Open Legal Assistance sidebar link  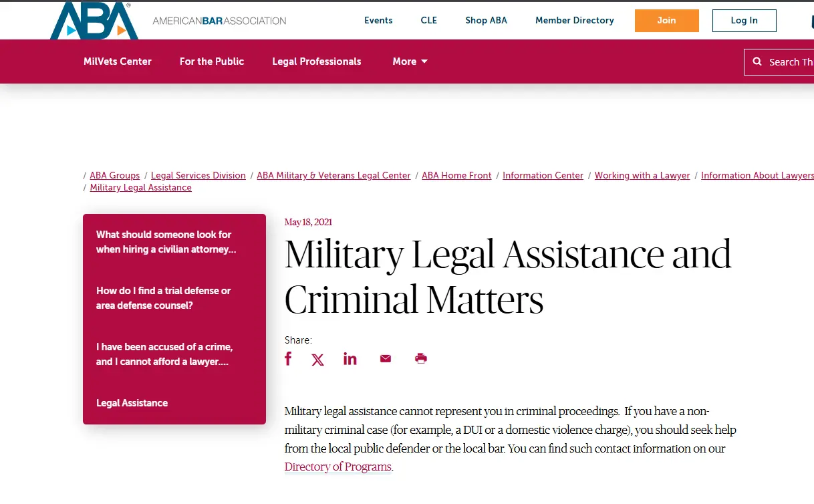point(132,403)
